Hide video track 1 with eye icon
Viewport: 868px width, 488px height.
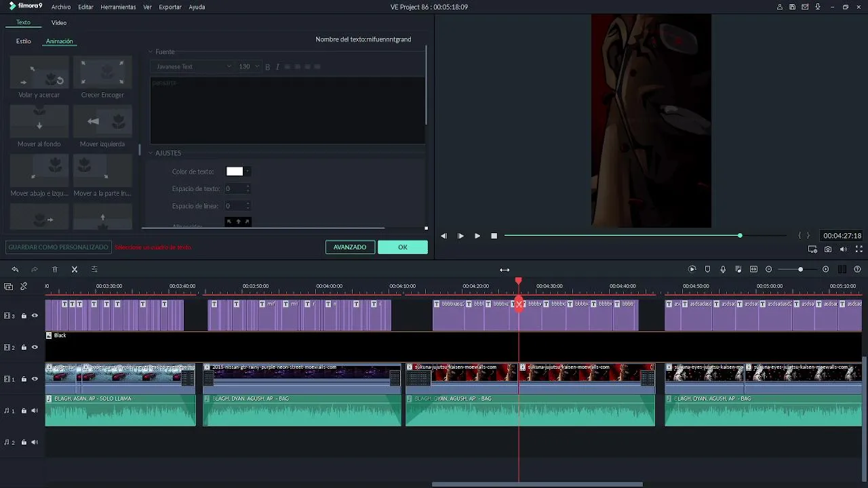(35, 380)
